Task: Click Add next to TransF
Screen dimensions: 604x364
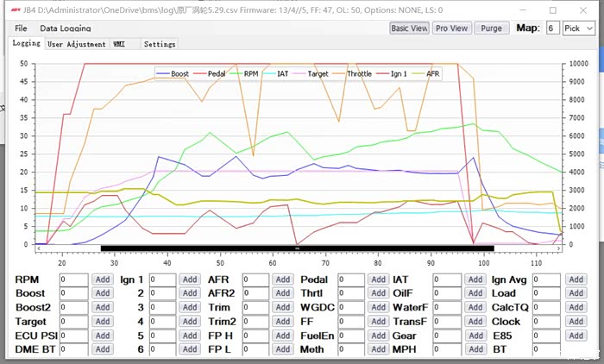Action: (475, 321)
